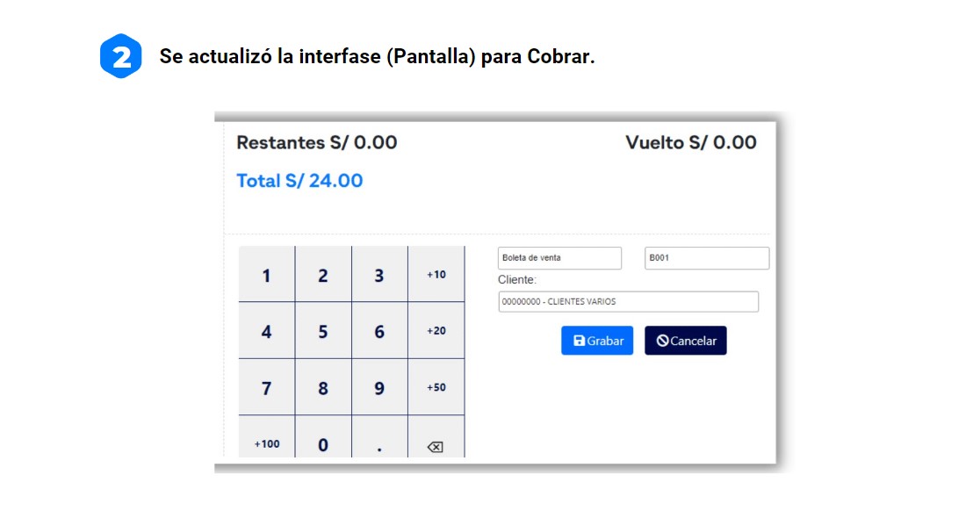This screenshot has width=980, height=518.
Task: Add 50 with the +50 key
Action: [436, 387]
